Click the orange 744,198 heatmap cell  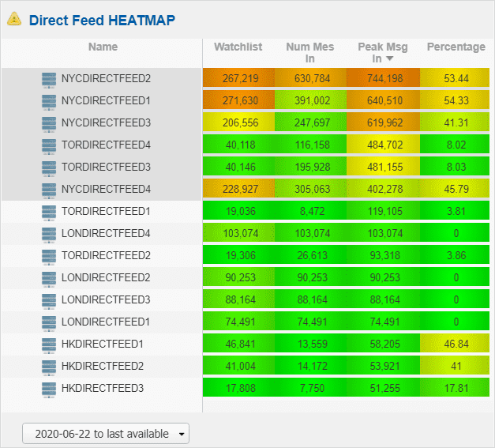tap(383, 77)
